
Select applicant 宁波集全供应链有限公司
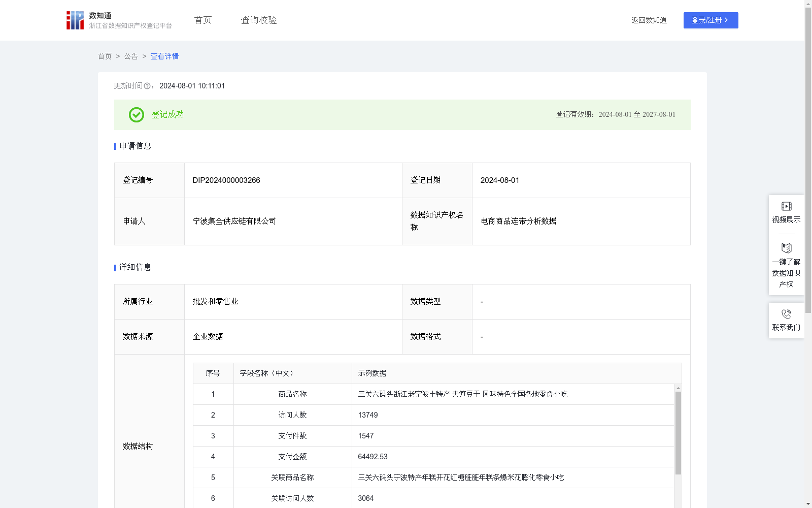coord(234,221)
